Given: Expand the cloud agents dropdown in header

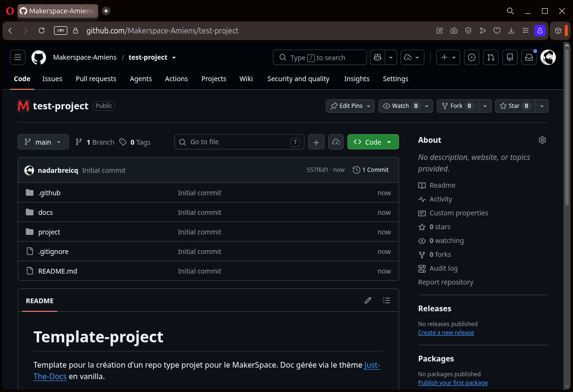Looking at the screenshot, I should [x=412, y=57].
